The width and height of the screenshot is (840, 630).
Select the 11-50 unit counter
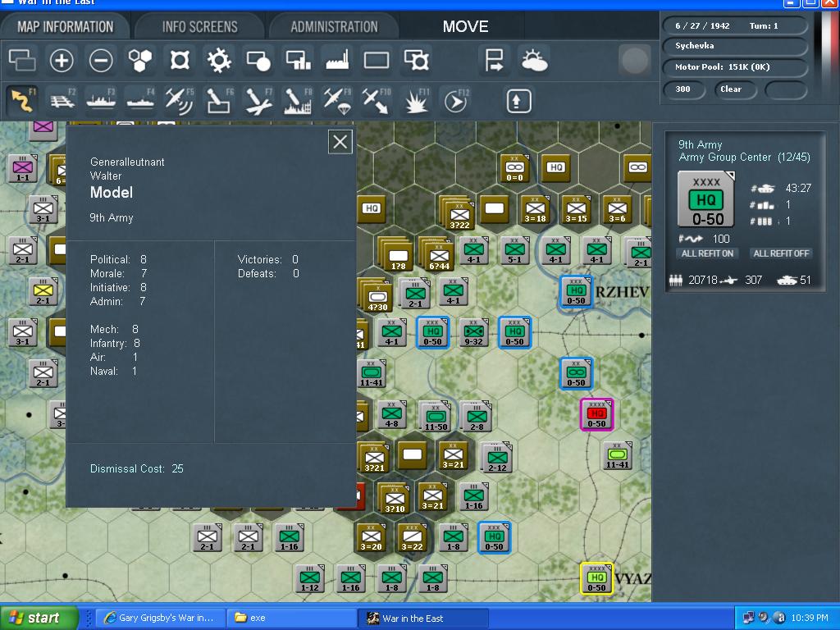[435, 416]
